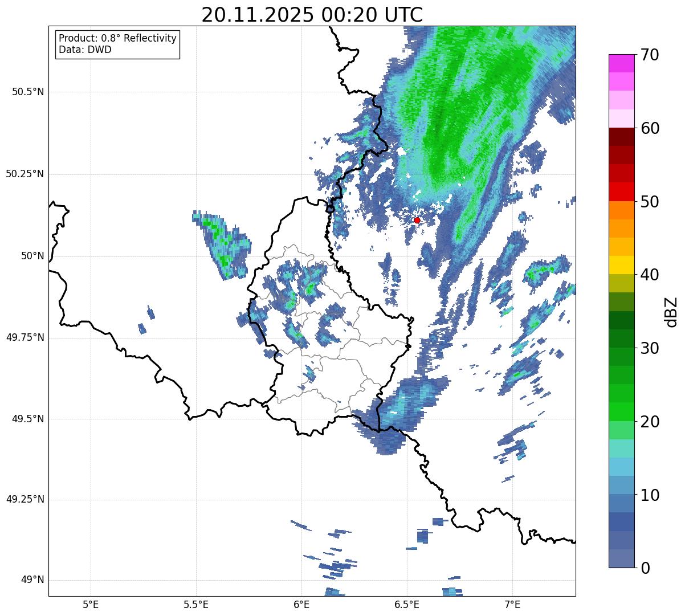Viewport: 685px width, 616px height.
Task: Click the dark maroon colorbar segment below 60
Action: 621,137
